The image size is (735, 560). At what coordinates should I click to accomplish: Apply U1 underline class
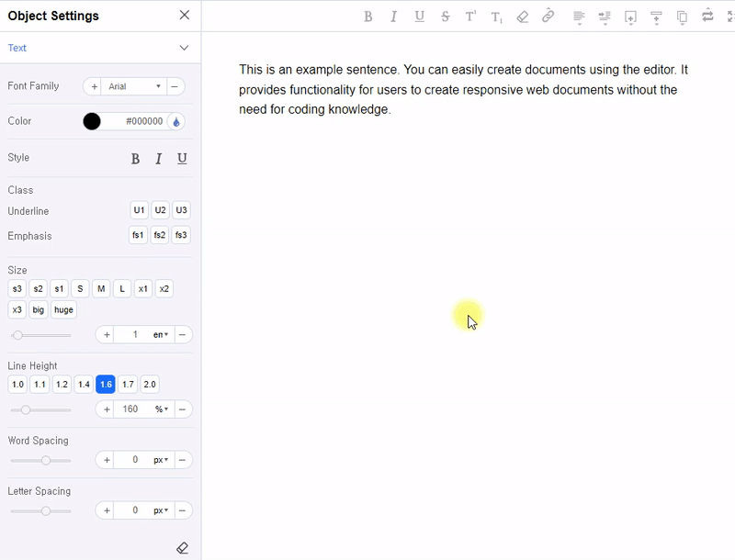click(x=139, y=210)
